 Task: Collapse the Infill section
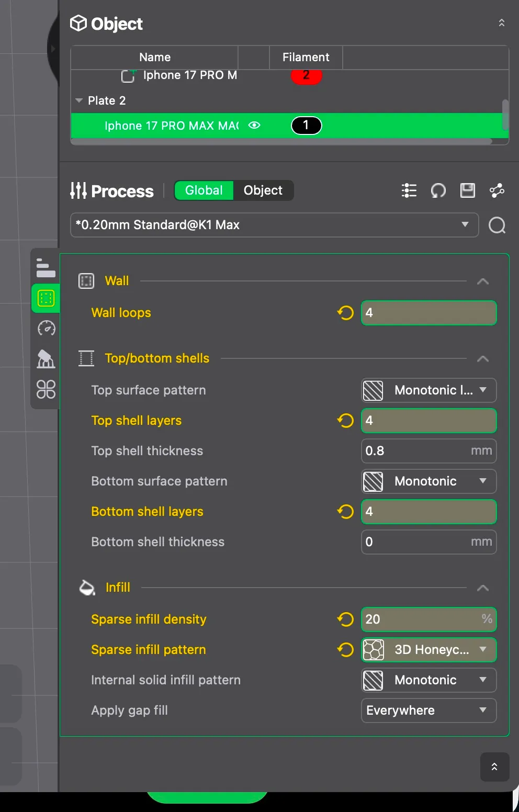click(x=482, y=588)
